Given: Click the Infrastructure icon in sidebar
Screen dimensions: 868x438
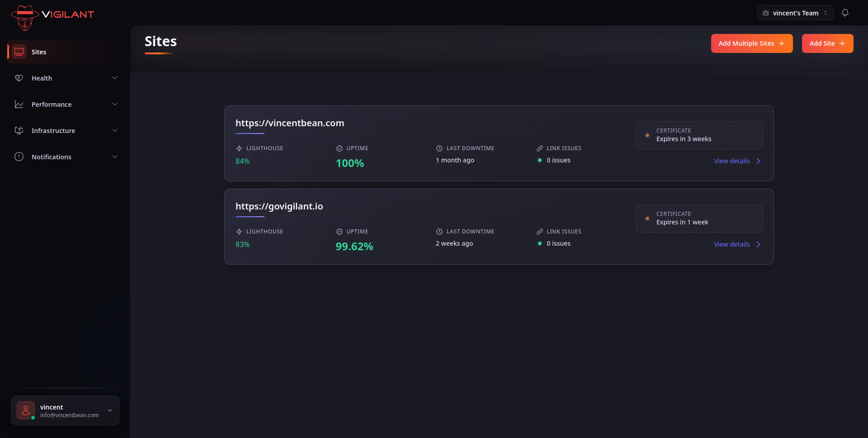Looking at the screenshot, I should tap(19, 131).
